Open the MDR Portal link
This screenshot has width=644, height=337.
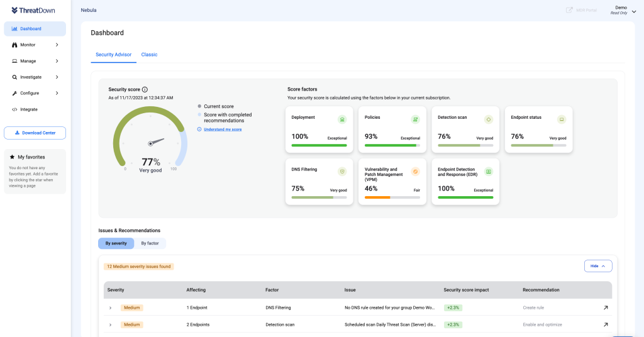tap(582, 10)
